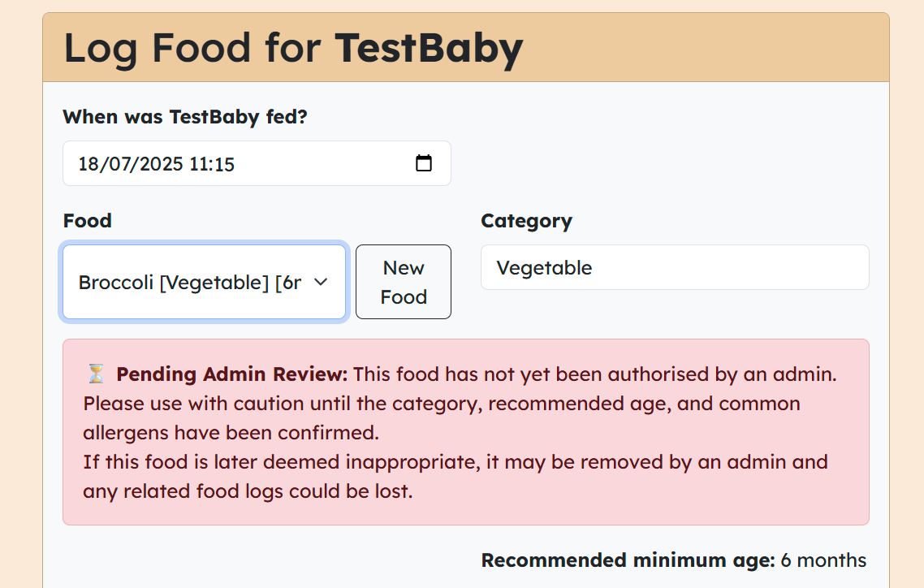Select the Category field showing Vegetable

pos(675,267)
